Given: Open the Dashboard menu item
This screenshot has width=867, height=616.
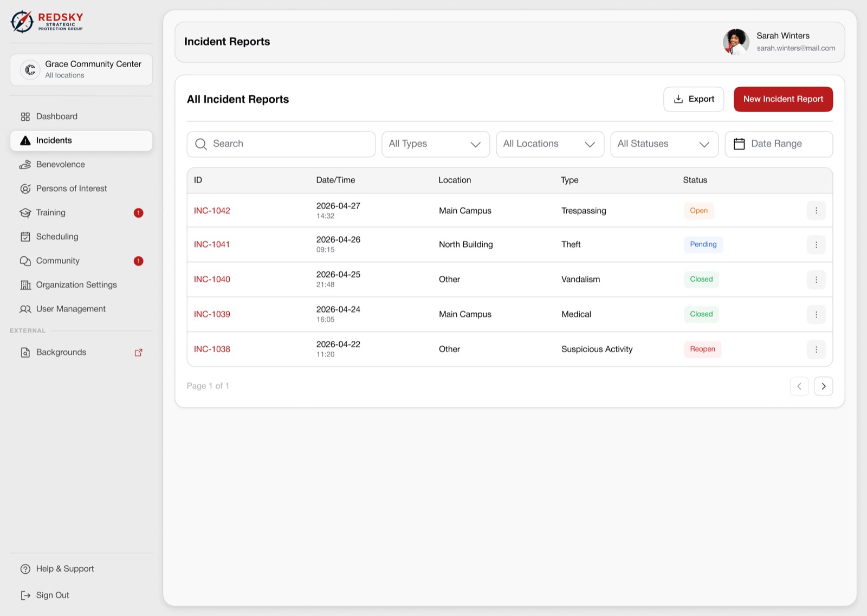Looking at the screenshot, I should (81, 116).
